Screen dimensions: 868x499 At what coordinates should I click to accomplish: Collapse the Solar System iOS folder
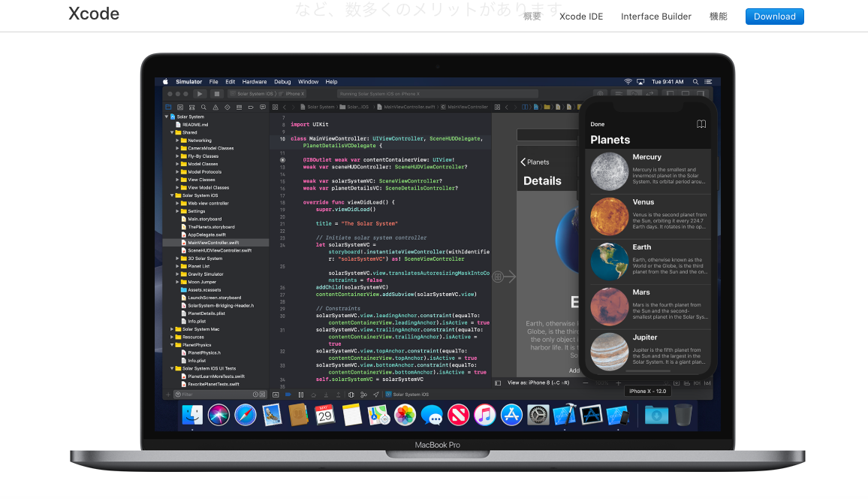(x=172, y=195)
